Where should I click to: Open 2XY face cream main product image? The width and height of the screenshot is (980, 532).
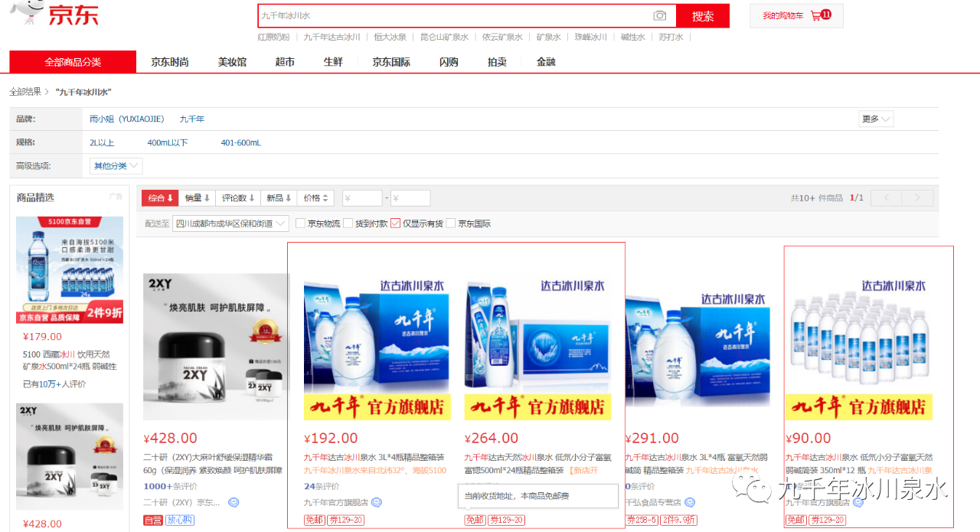tap(217, 346)
